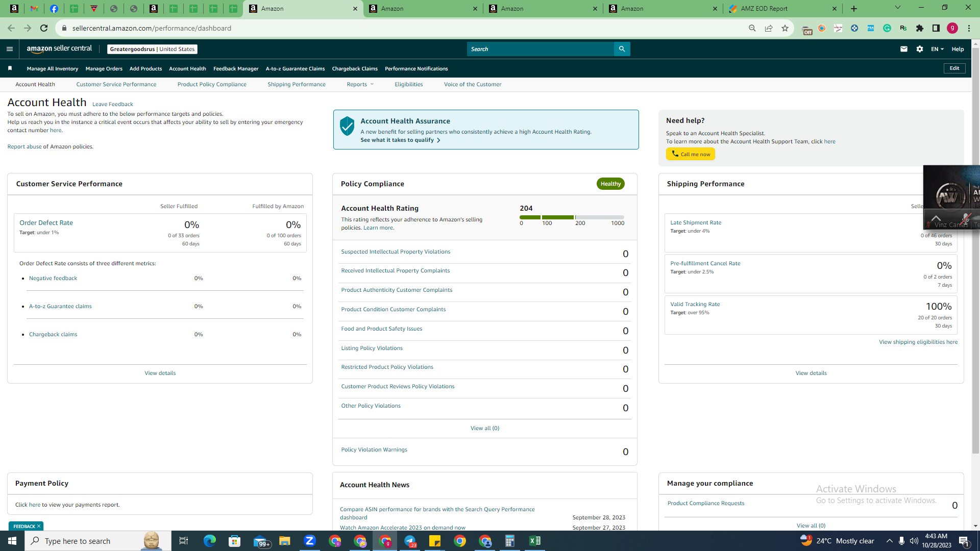980x551 pixels.
Task: Click the Amazon Seller Central logo
Action: (x=59, y=49)
